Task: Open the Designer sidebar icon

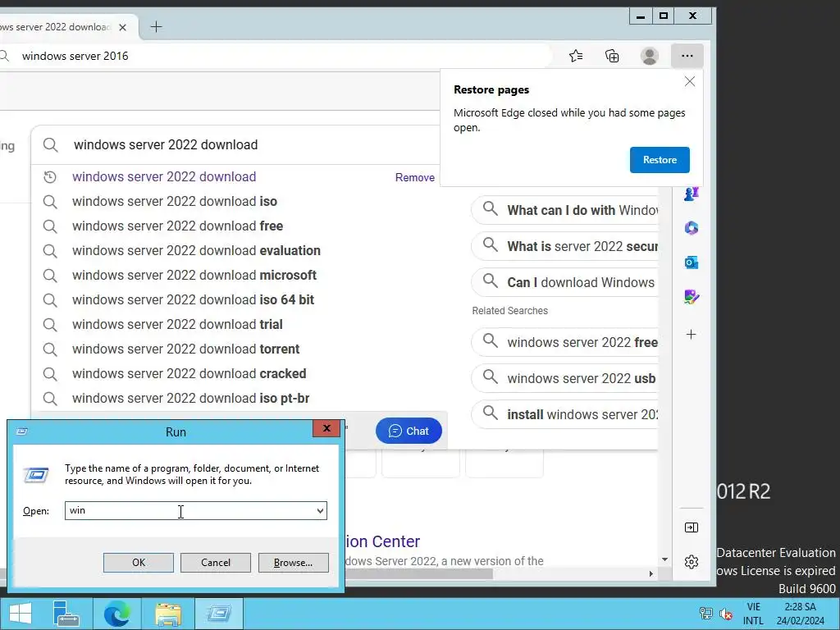Action: click(691, 297)
